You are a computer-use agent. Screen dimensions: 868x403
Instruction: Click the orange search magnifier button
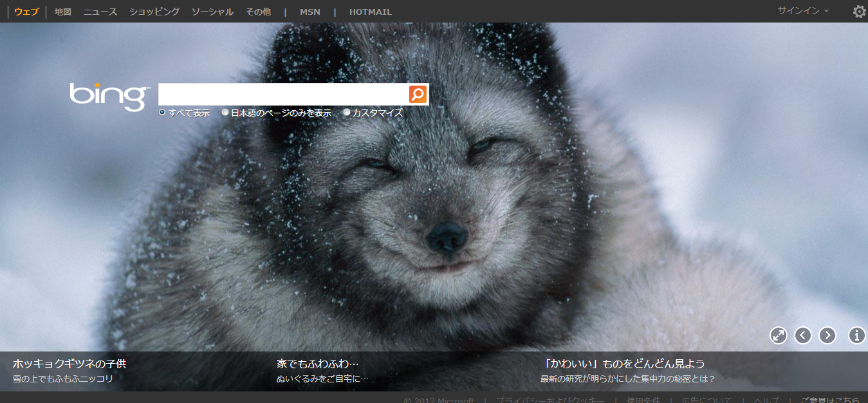click(x=418, y=94)
